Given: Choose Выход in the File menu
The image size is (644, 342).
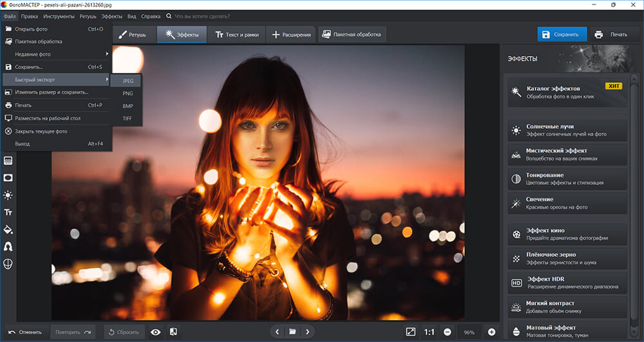Looking at the screenshot, I should coord(57,144).
